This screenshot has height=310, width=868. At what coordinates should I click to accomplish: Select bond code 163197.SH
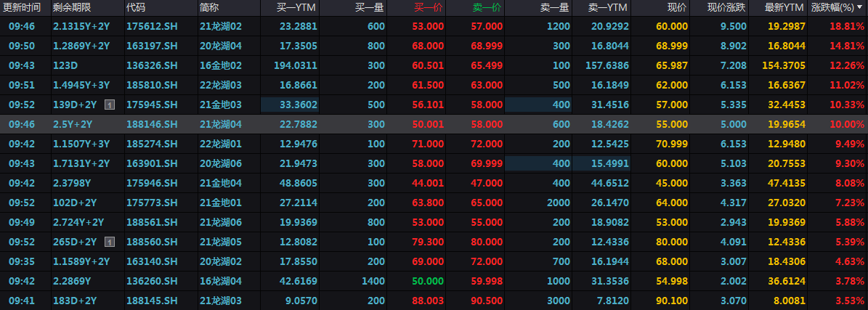[x=153, y=46]
